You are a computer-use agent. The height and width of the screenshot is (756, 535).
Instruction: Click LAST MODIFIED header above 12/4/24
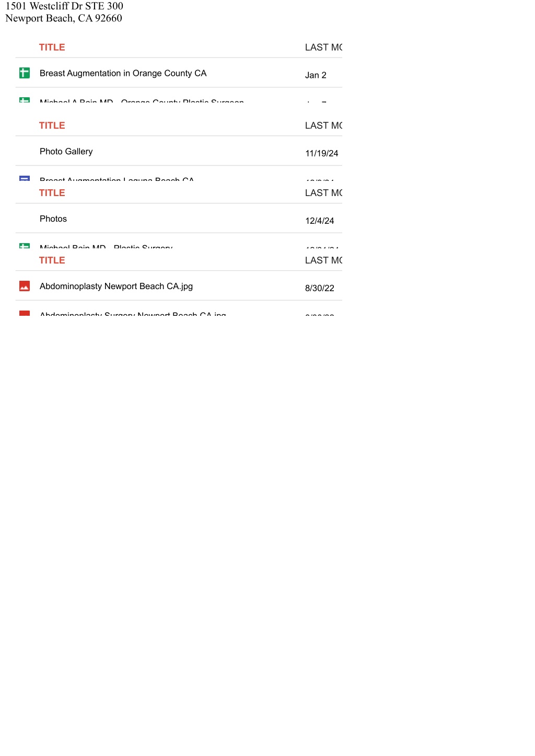323,193
